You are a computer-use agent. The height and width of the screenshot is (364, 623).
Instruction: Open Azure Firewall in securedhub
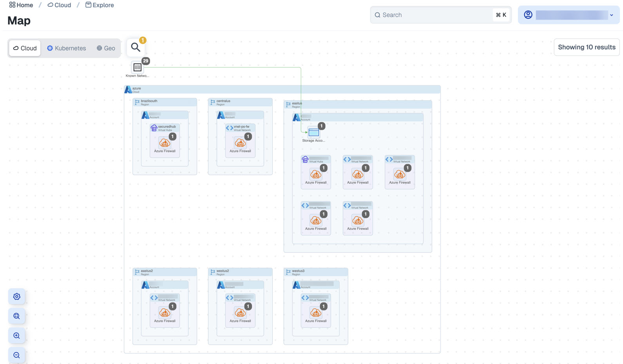pyautogui.click(x=165, y=143)
